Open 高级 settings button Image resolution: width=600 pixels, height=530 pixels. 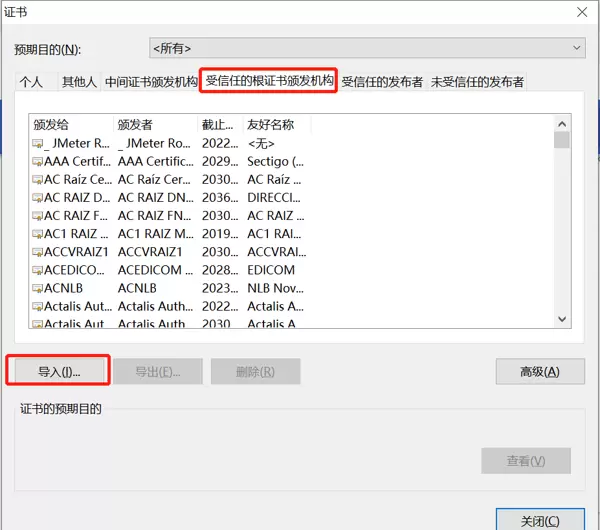pos(539,371)
